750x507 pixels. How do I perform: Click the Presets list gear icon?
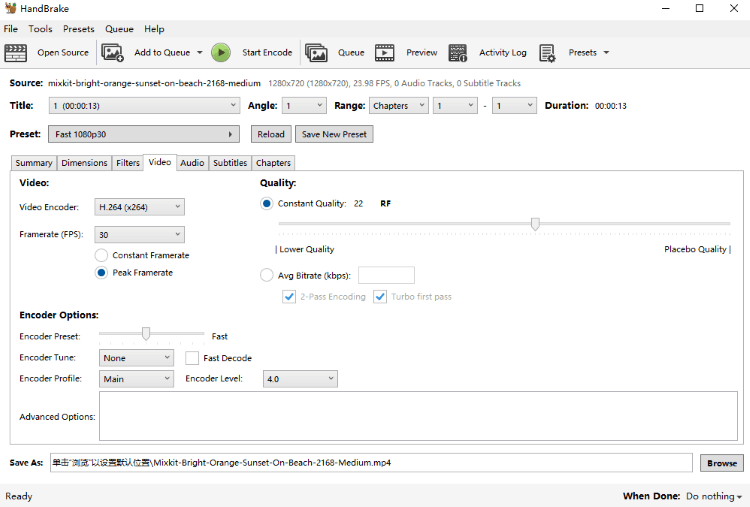547,53
